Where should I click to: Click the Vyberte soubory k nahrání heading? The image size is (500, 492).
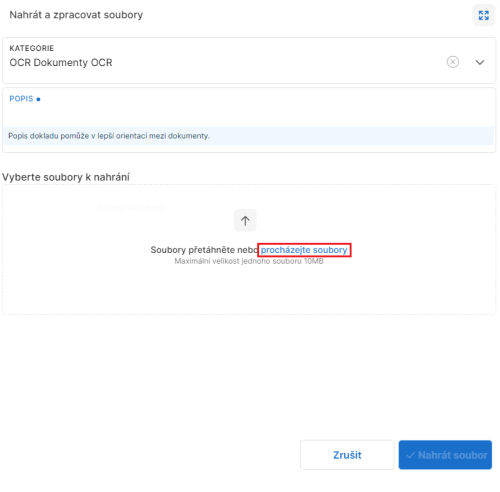[66, 177]
